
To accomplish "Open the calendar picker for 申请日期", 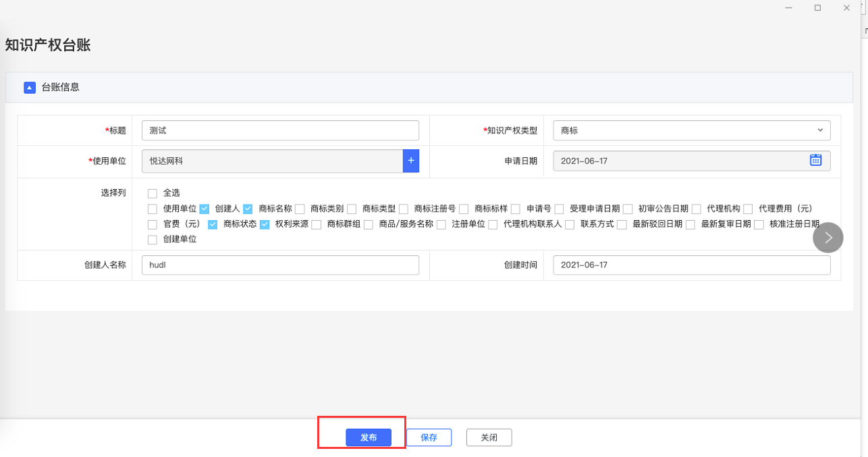I will point(815,161).
